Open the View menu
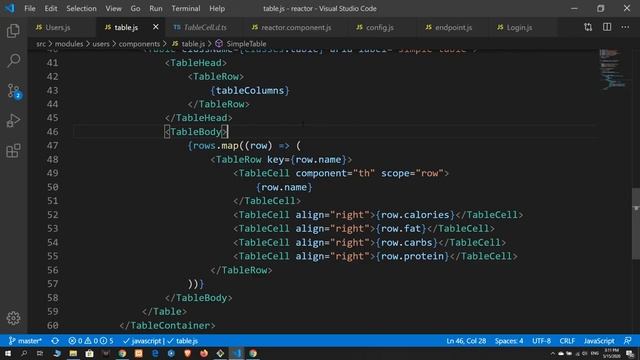640x360 pixels. click(x=113, y=8)
